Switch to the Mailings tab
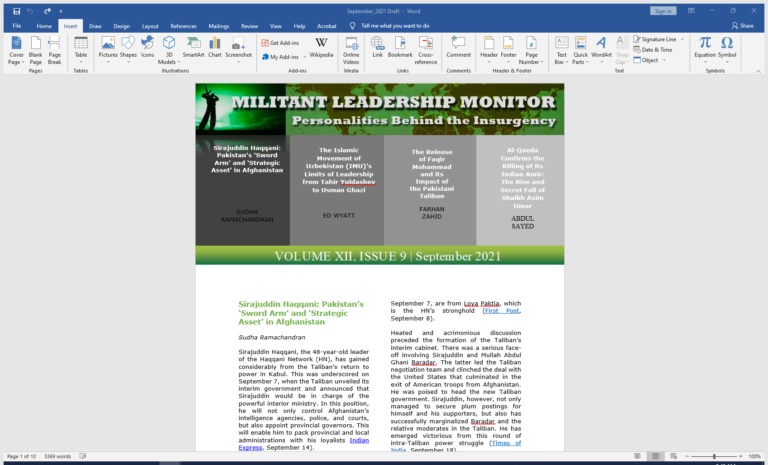768x465 pixels. point(218,26)
